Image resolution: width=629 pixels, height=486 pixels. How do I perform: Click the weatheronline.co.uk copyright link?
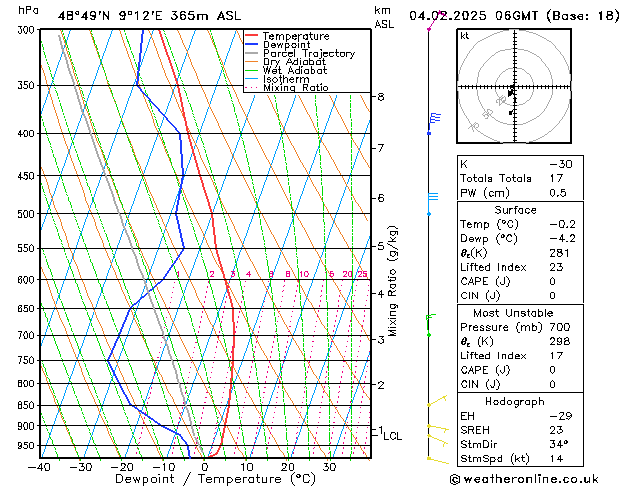point(536,478)
